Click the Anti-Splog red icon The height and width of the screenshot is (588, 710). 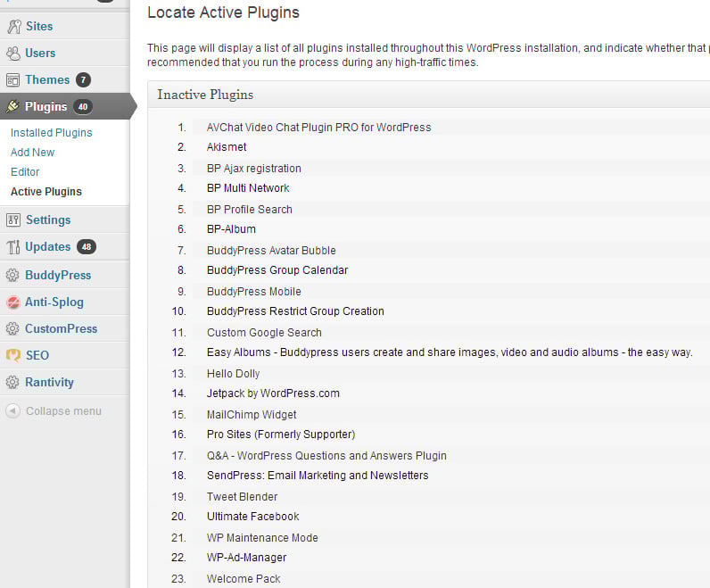point(12,302)
